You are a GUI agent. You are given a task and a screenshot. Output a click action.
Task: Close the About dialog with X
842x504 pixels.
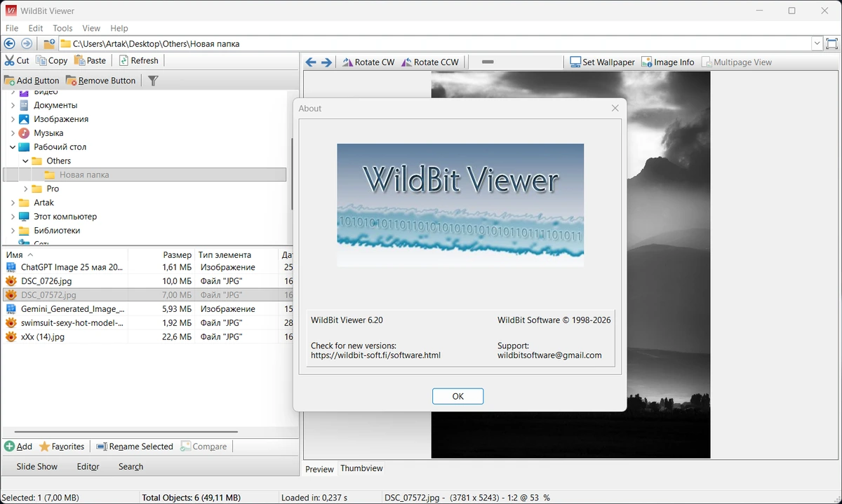615,108
